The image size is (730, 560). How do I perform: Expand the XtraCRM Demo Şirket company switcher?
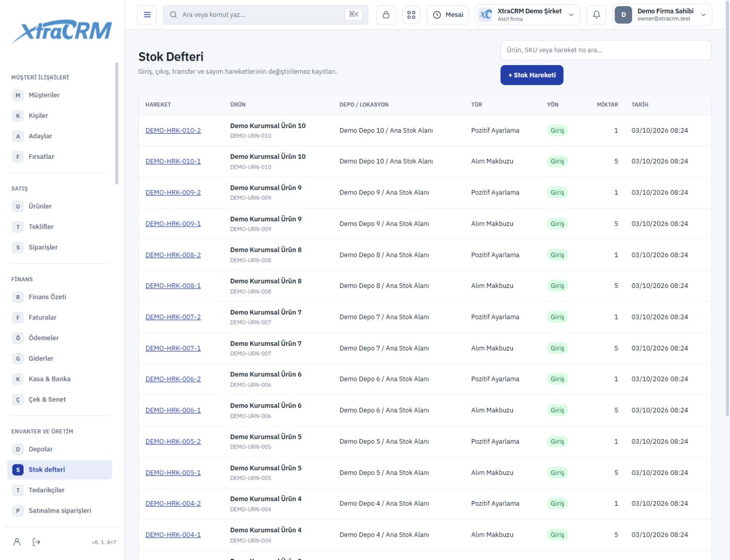(527, 15)
